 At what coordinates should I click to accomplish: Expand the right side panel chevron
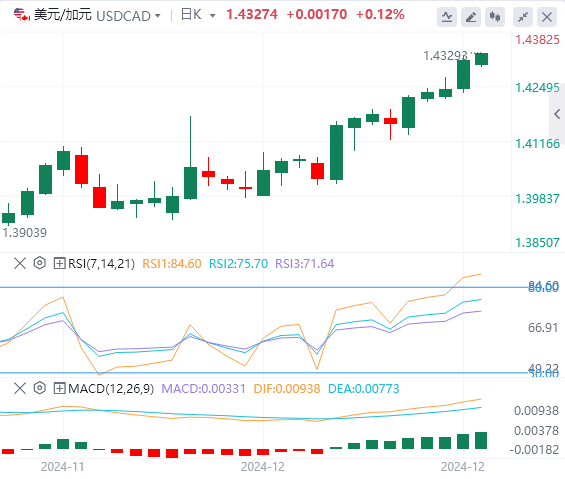click(557, 115)
